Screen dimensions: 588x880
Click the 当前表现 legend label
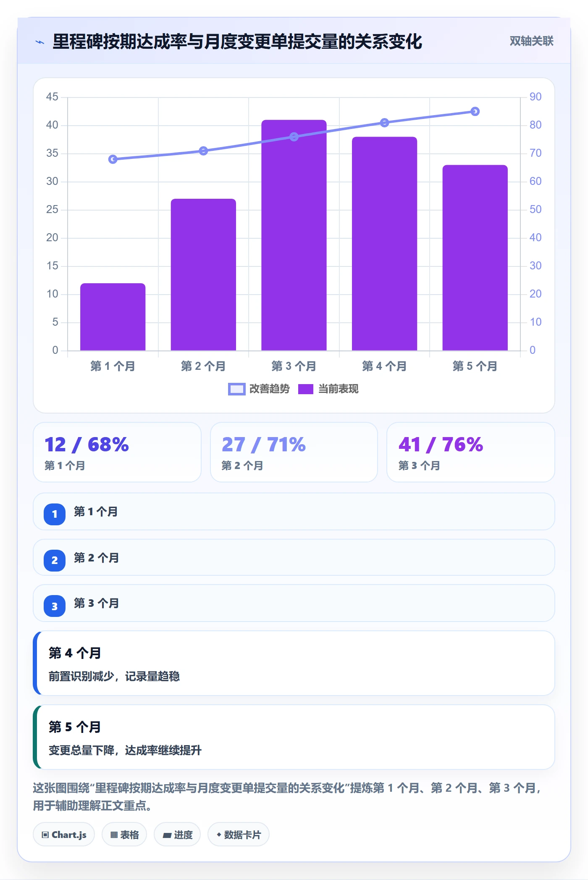pyautogui.click(x=338, y=389)
